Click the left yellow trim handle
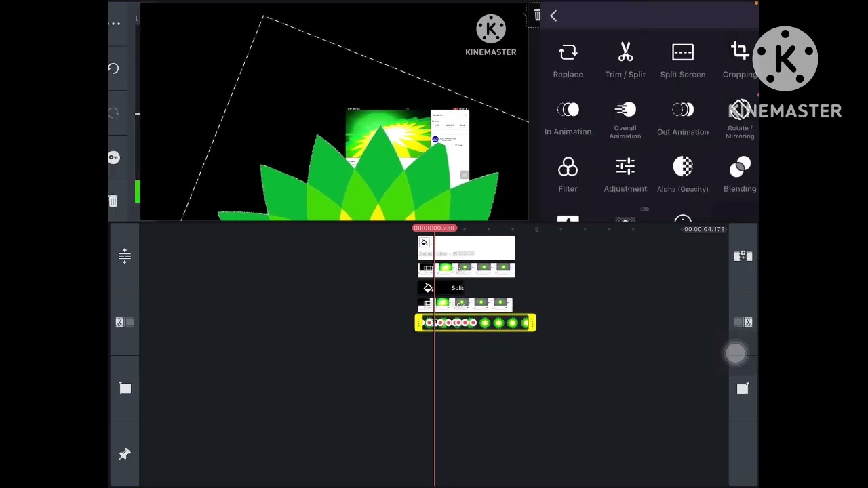This screenshot has width=868, height=488. tap(418, 323)
